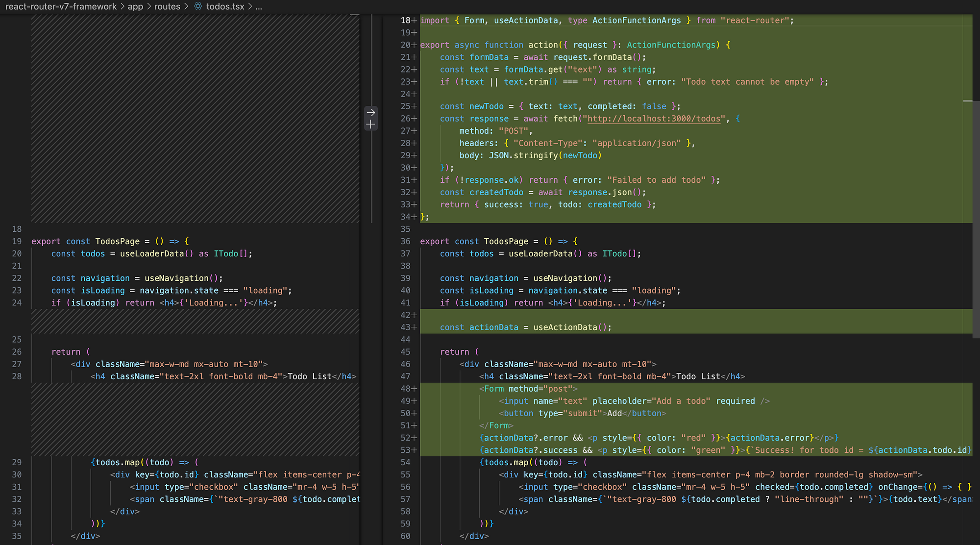Open the react-router-v7-framework breadcrumb

tap(61, 6)
